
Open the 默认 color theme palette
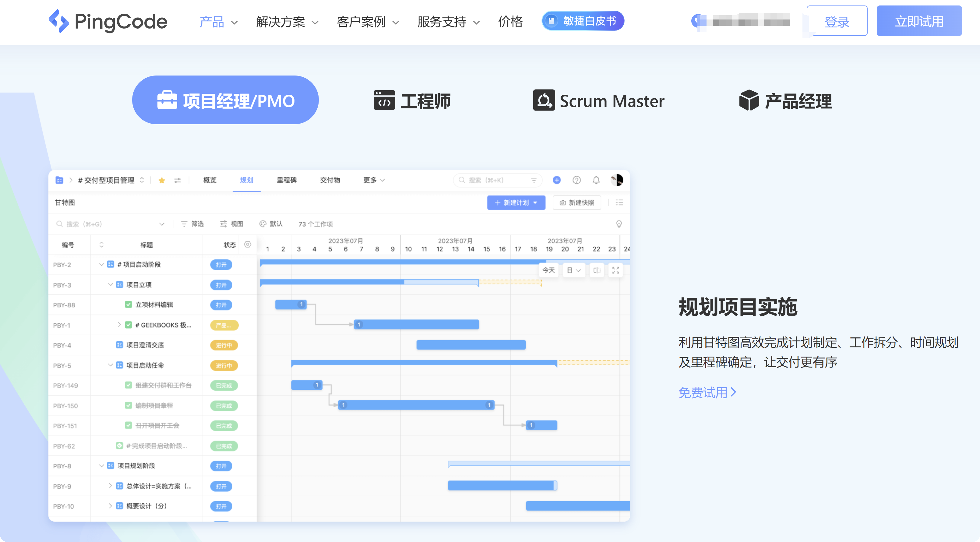coord(263,224)
